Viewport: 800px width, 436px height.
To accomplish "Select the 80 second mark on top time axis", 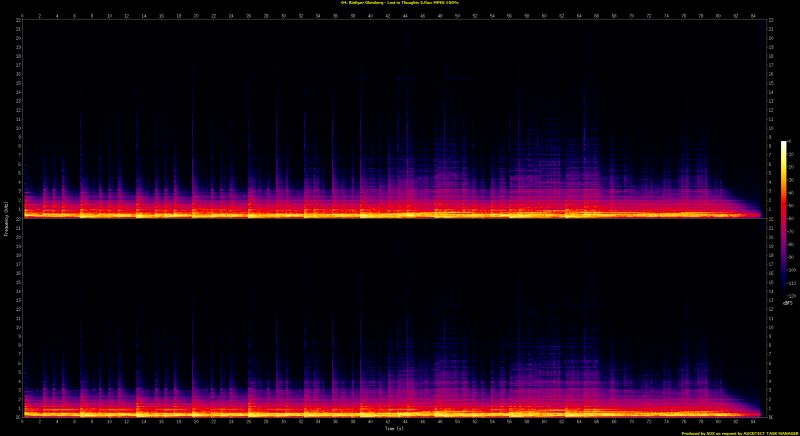I will coord(718,16).
